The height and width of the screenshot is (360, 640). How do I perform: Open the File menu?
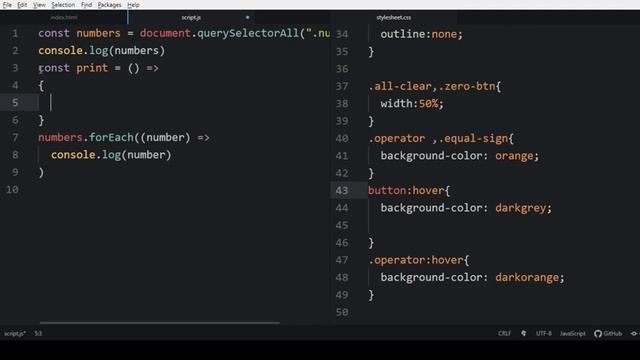pyautogui.click(x=7, y=5)
